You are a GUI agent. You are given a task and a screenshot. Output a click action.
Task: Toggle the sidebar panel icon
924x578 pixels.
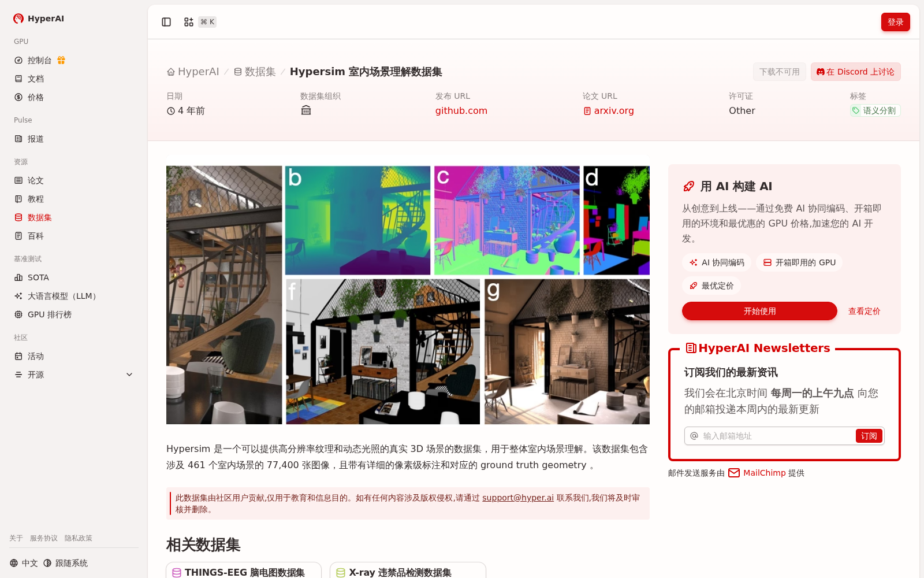[166, 22]
